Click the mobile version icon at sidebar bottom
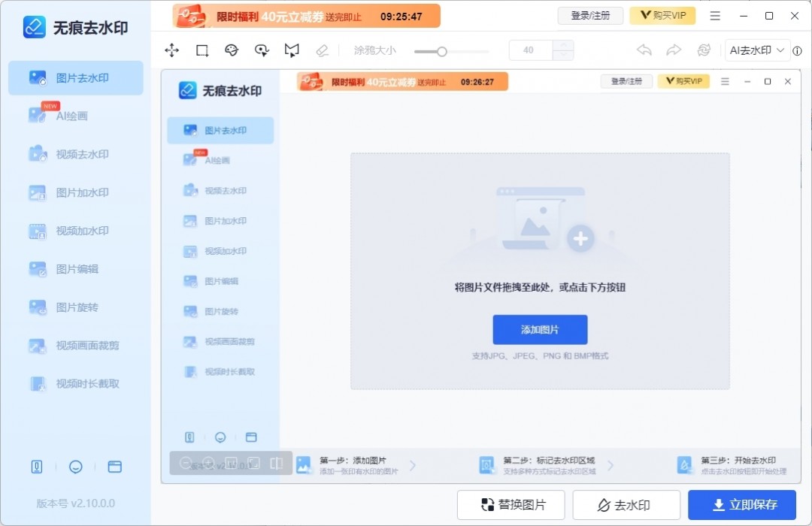The width and height of the screenshot is (812, 526). point(37,467)
